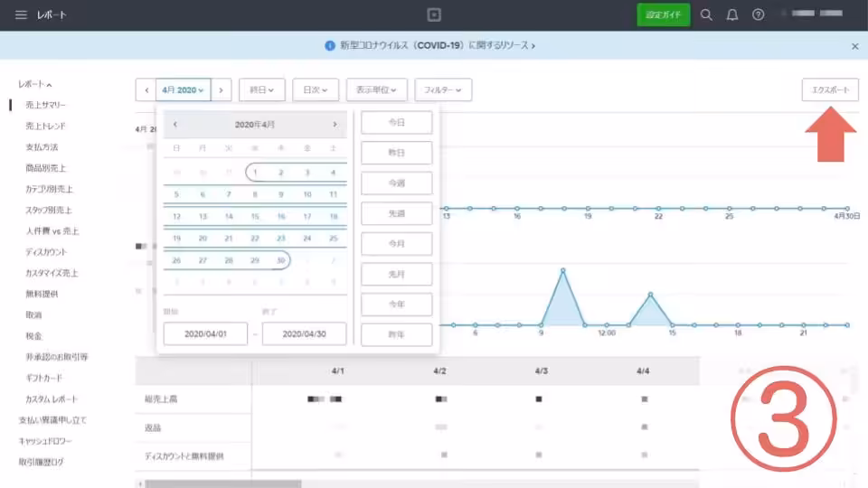The width and height of the screenshot is (868, 488).
Task: Open the hamburger menu next to レポート
Action: tap(20, 15)
